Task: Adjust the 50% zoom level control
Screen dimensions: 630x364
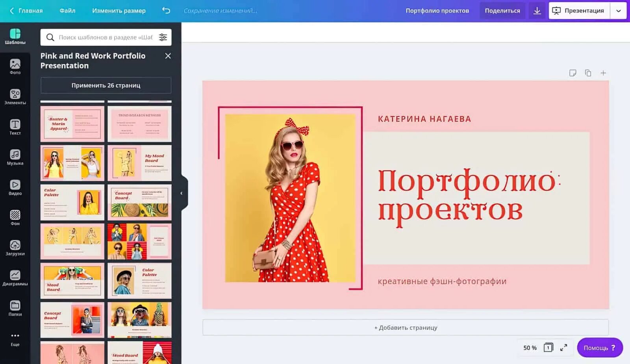Action: (x=530, y=347)
